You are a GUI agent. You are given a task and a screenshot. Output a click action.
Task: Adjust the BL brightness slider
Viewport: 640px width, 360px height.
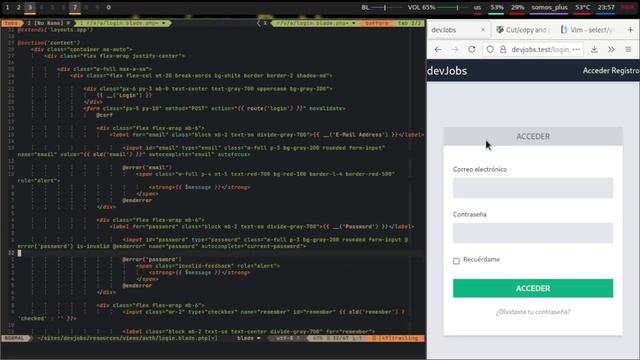coord(387,7)
